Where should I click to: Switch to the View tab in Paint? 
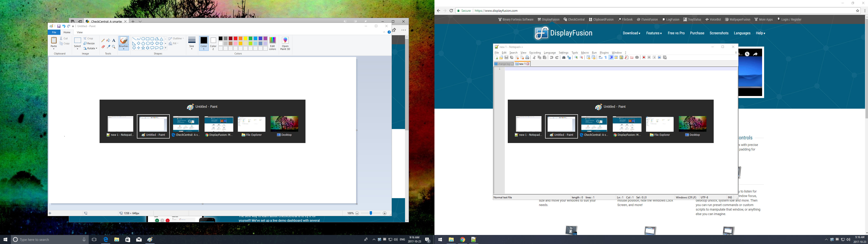tap(79, 32)
